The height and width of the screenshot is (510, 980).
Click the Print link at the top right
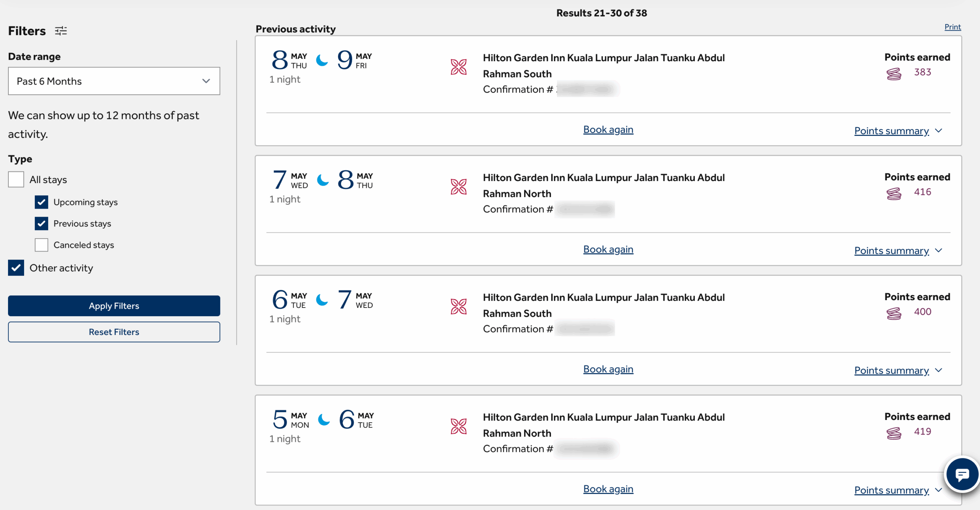[952, 26]
